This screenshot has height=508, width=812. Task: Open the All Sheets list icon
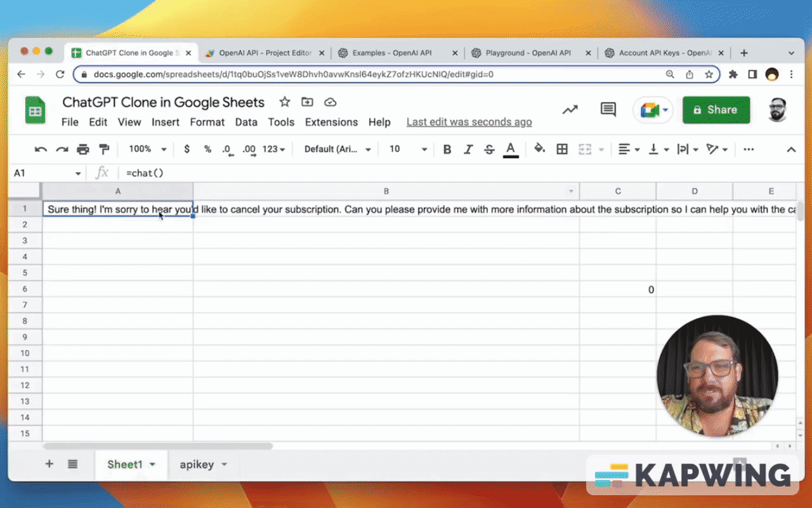72,464
